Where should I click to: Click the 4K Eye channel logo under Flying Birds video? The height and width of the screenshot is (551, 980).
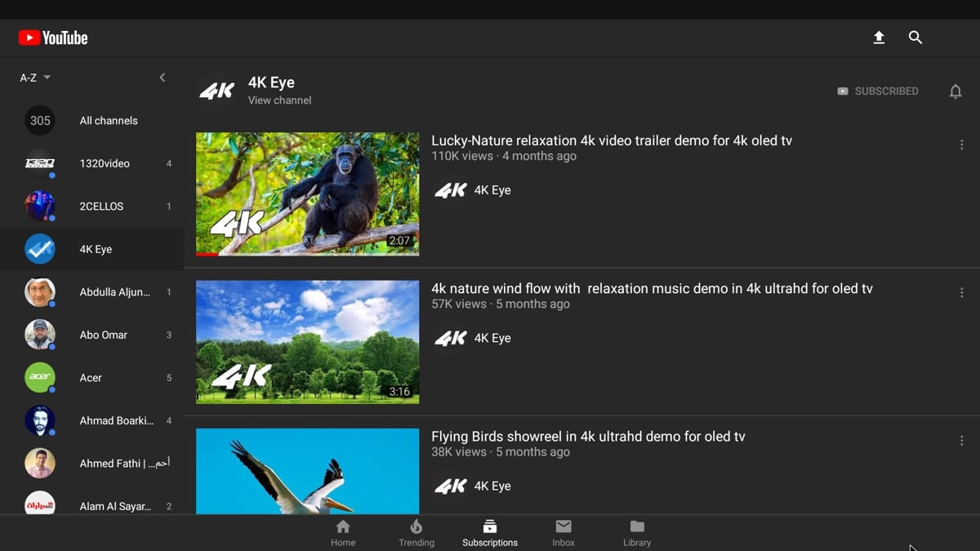coord(451,486)
